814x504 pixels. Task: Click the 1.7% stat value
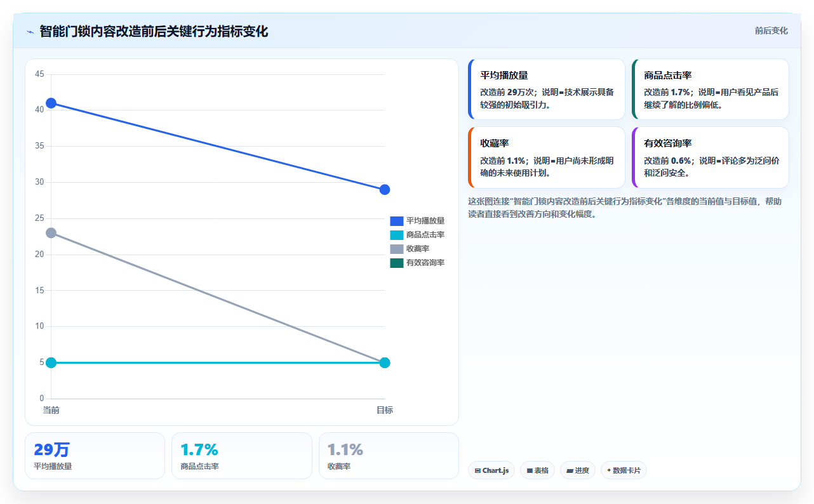pyautogui.click(x=199, y=449)
